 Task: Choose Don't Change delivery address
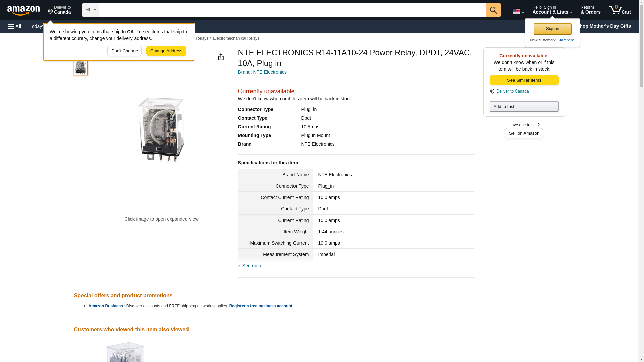pyautogui.click(x=124, y=51)
